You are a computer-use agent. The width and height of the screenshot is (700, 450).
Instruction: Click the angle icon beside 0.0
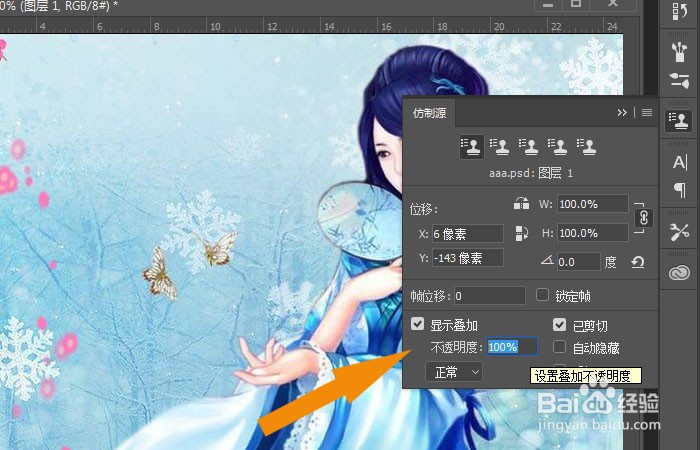point(547,260)
